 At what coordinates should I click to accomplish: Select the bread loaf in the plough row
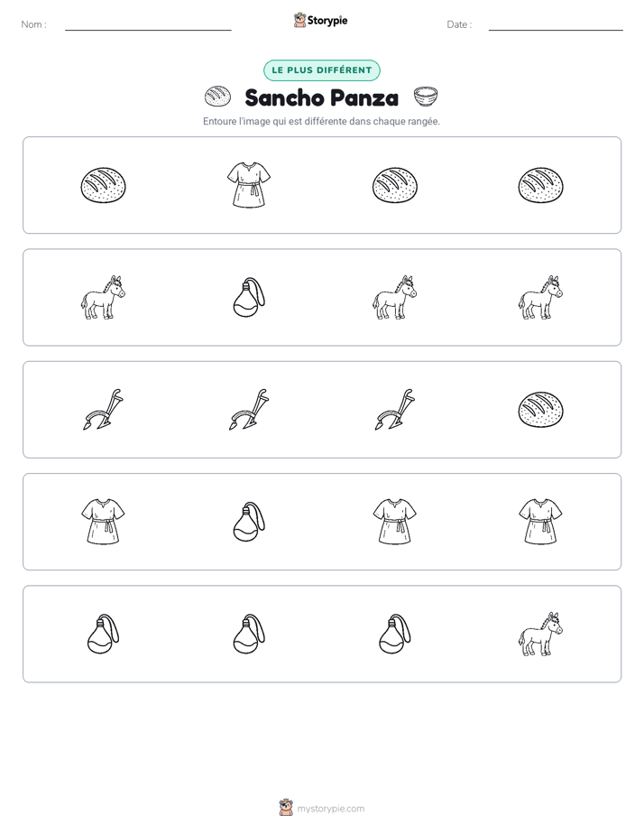pos(540,410)
